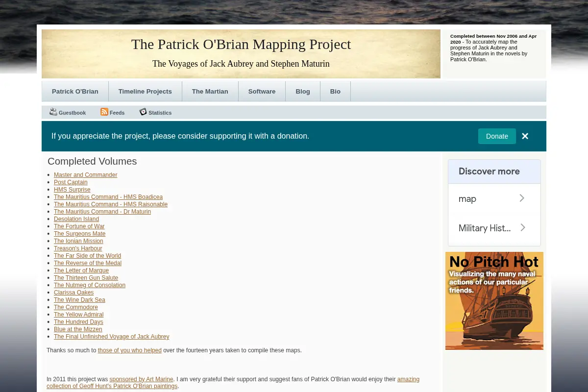This screenshot has width=588, height=392.
Task: Open the Bio menu item
Action: [335, 92]
